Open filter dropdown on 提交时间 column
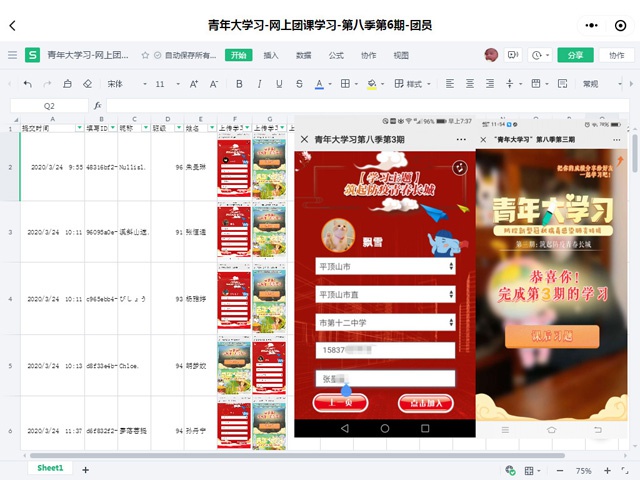Screen dimensions: 640x480 point(79,128)
